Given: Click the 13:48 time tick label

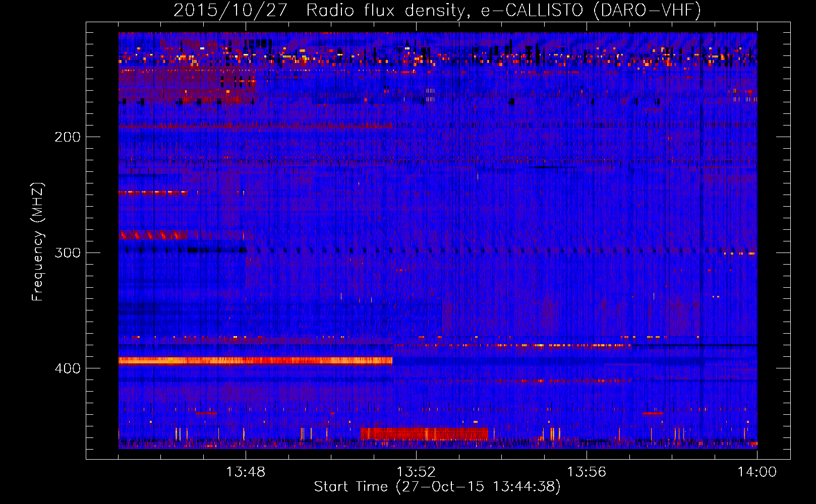Looking at the screenshot, I should (x=246, y=472).
